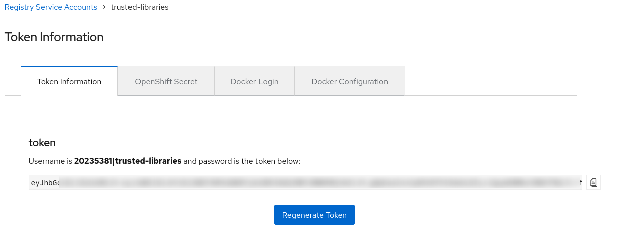Click empty tab strip right of Docker Configuration
Screen dimensions: 644x229
pos(489,81)
